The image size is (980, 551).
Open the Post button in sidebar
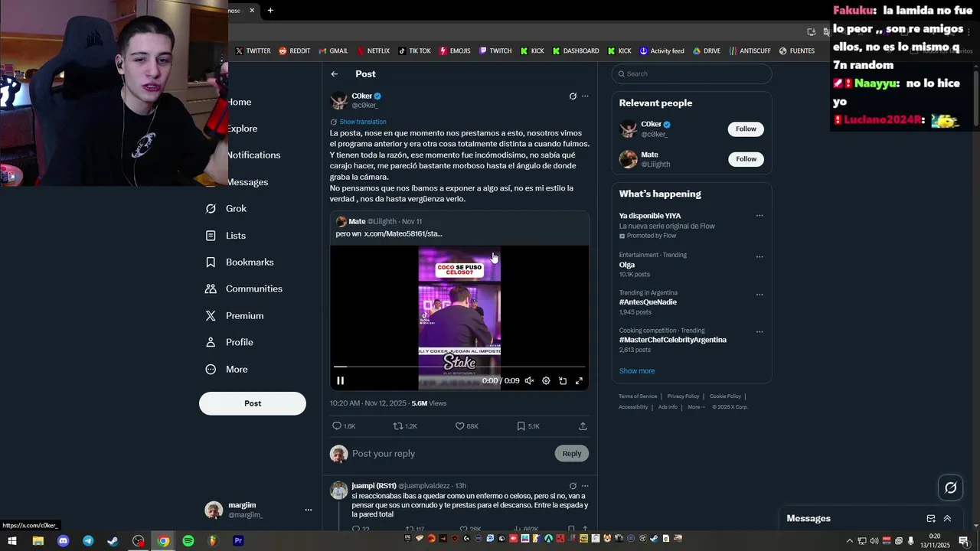253,403
